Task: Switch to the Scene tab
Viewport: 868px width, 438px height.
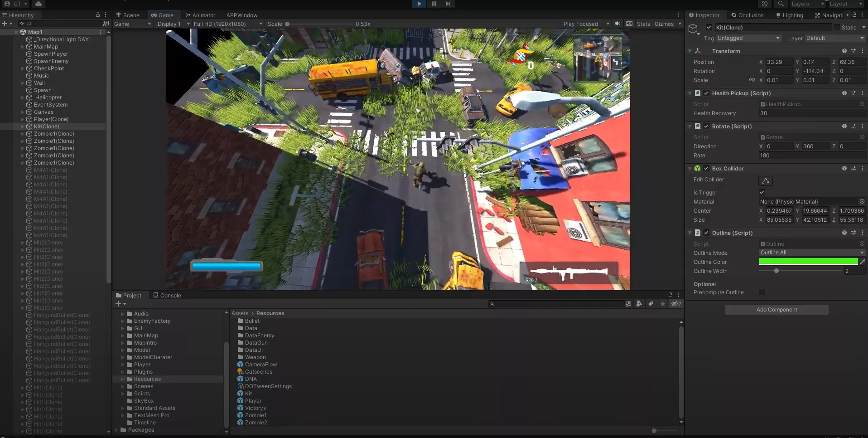Action: [128, 15]
